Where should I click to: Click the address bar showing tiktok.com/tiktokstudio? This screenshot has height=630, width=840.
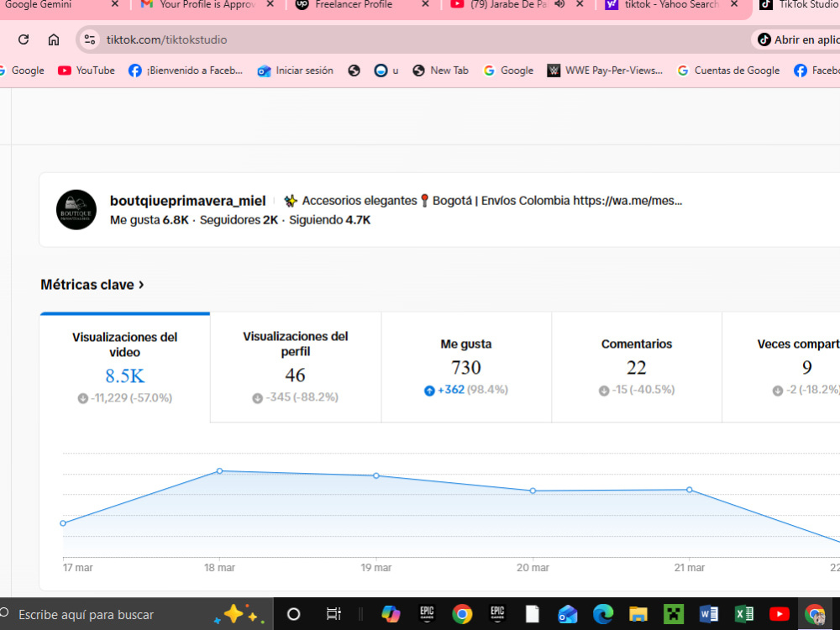412,39
